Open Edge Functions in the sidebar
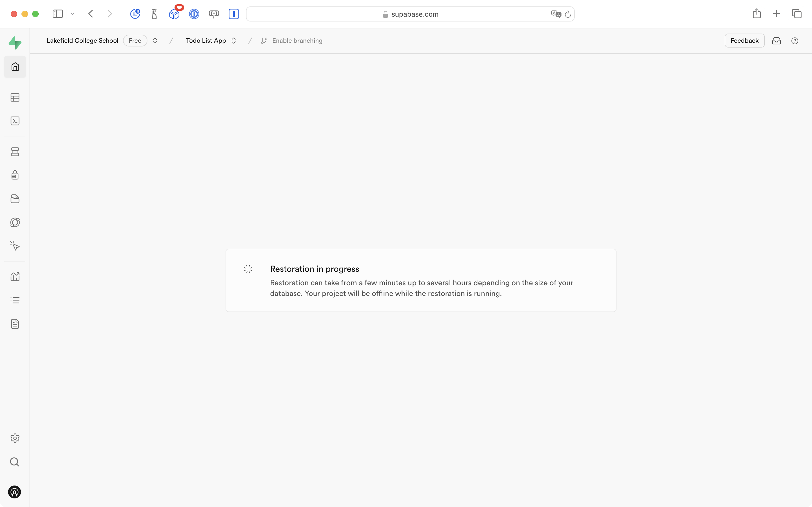 tap(15, 222)
